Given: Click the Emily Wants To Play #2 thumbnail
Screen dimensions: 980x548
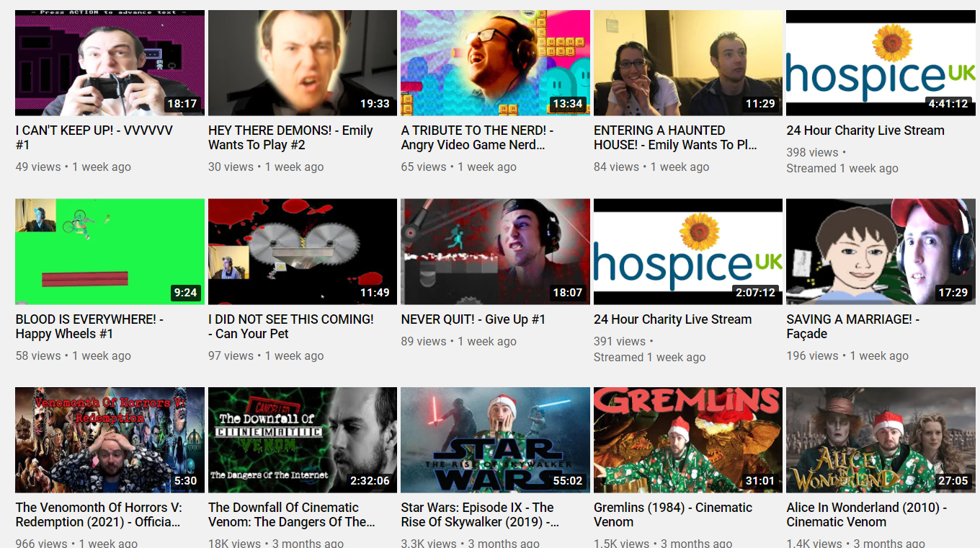Looking at the screenshot, I should (303, 63).
